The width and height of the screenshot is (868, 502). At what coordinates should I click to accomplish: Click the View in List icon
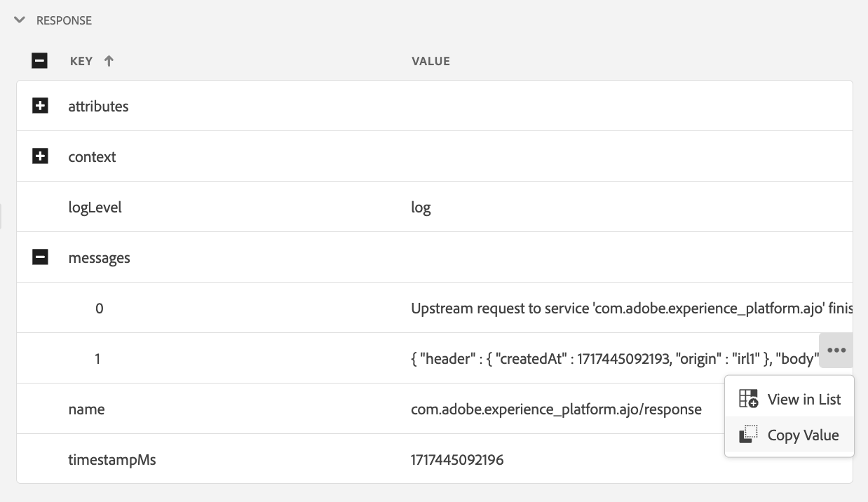click(x=749, y=399)
